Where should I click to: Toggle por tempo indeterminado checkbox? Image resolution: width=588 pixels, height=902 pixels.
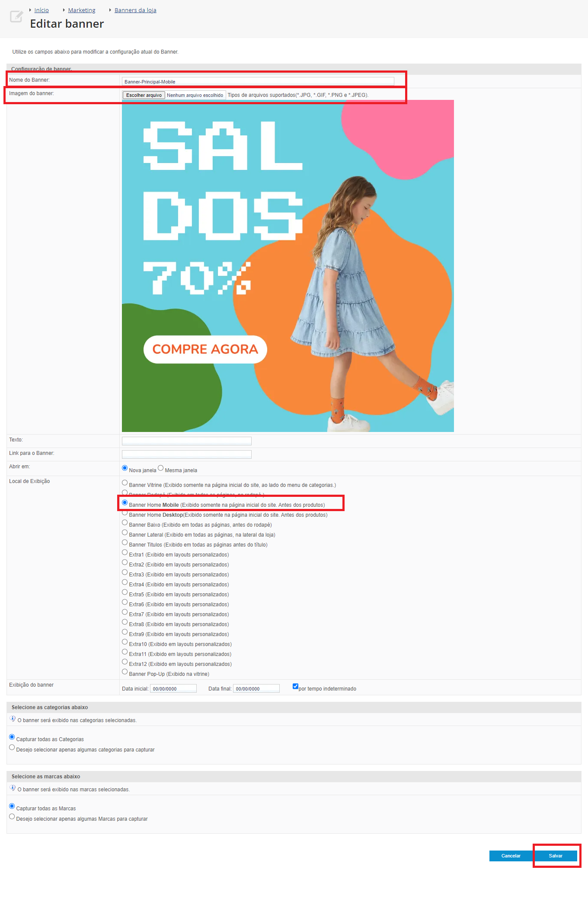(295, 686)
